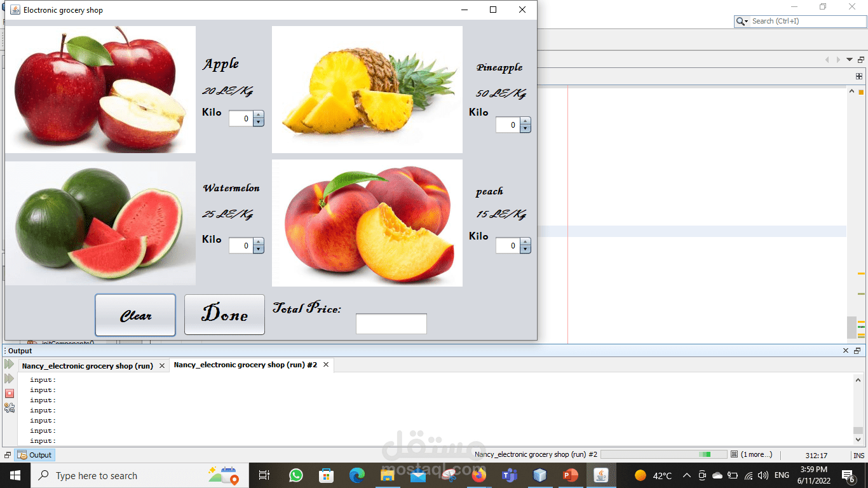Screen dimensions: 868x488
Task: Open Firefox from the taskbar
Action: pyautogui.click(x=479, y=475)
